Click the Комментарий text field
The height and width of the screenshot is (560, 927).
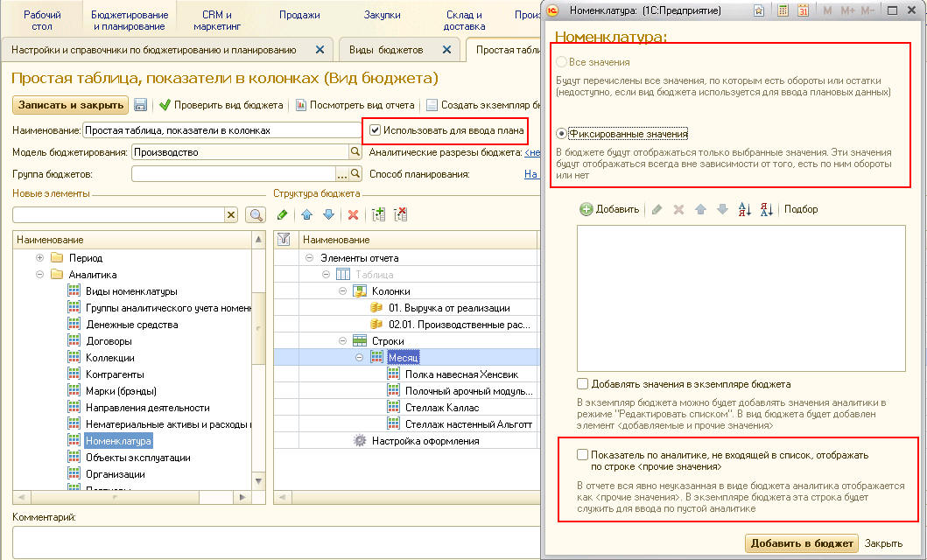[276, 541]
